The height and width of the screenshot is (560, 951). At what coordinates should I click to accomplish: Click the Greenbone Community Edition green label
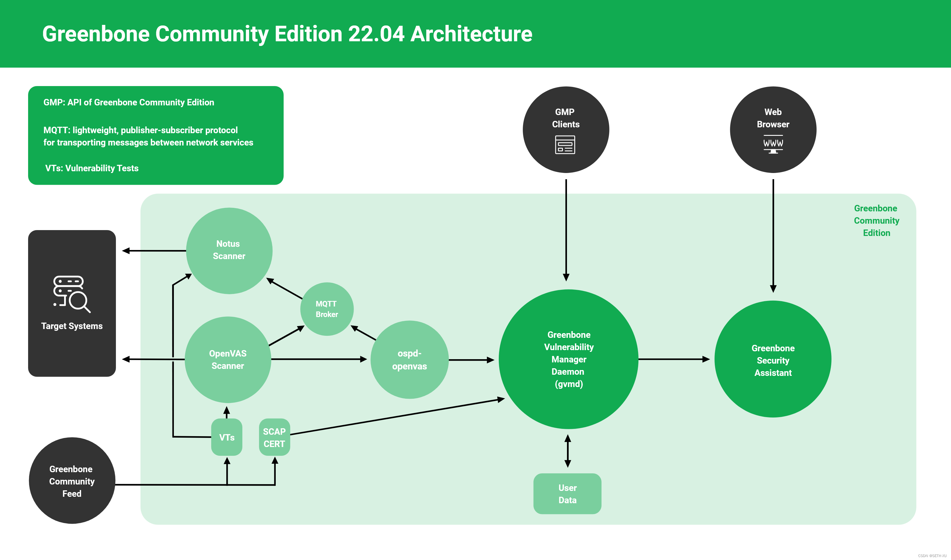[876, 220]
